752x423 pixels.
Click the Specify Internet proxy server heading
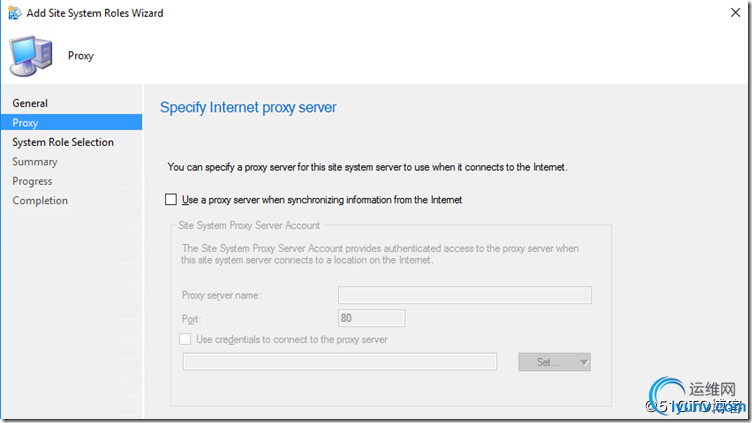click(x=248, y=107)
